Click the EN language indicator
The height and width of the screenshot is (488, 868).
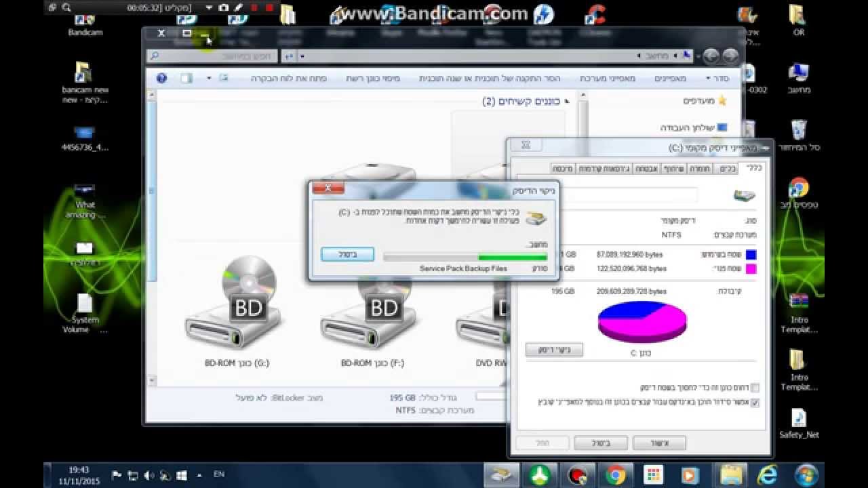[220, 475]
